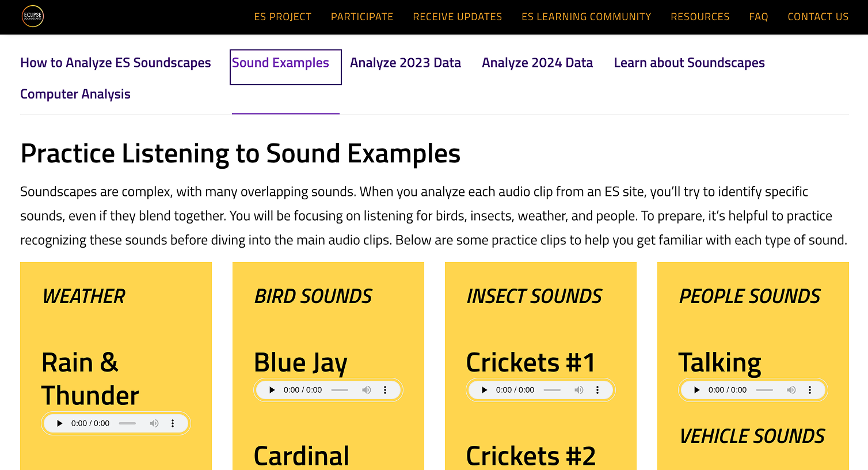Play the Talking audio clip
Image resolution: width=868 pixels, height=470 pixels.
pos(697,390)
